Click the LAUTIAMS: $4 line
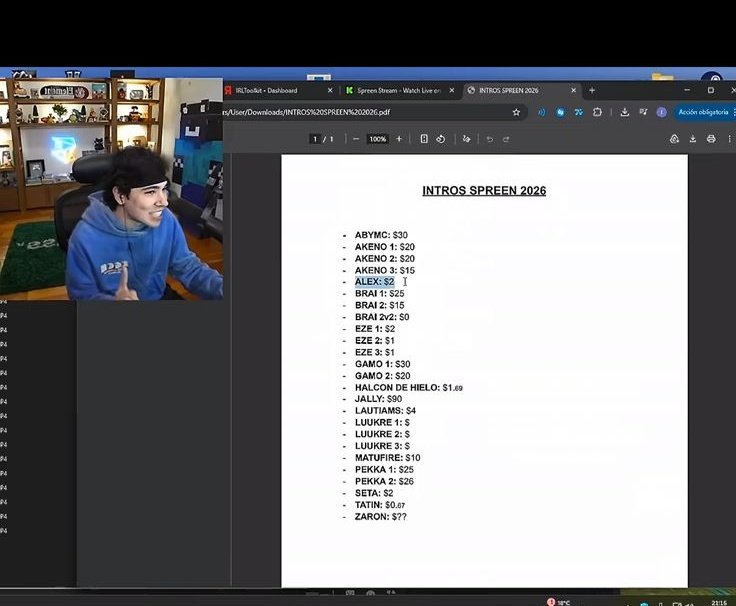Viewport: 736px width, 606px height. 385,411
